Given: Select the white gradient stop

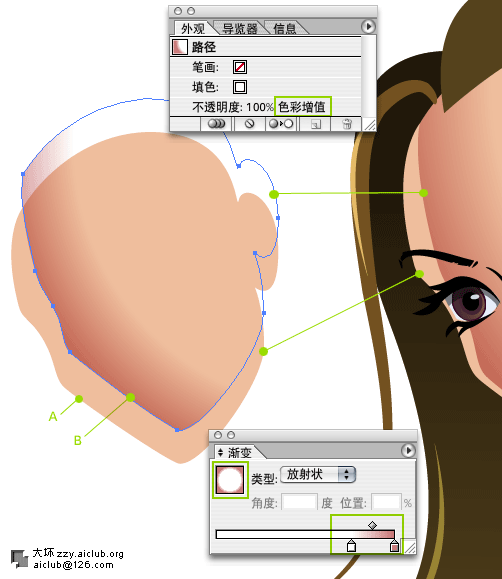Looking at the screenshot, I should (x=351, y=546).
